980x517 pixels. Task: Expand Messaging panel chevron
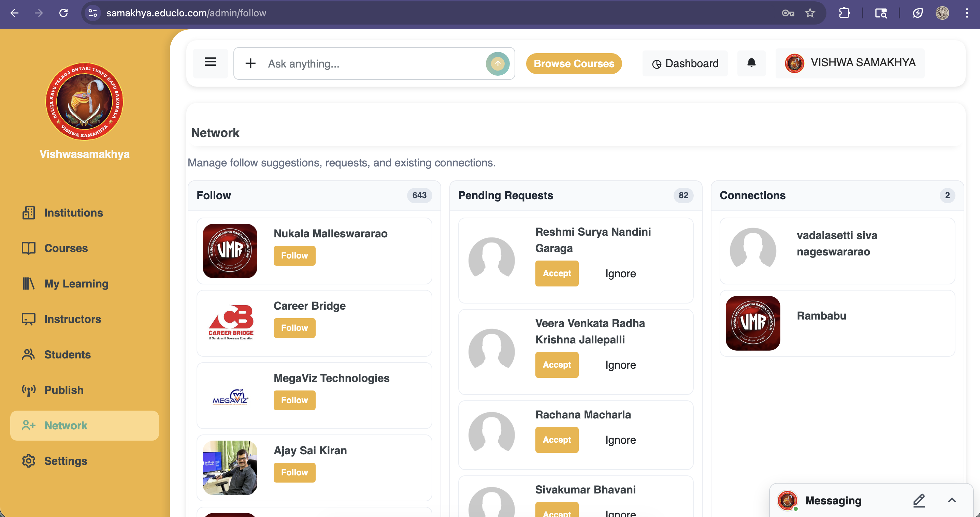(952, 500)
